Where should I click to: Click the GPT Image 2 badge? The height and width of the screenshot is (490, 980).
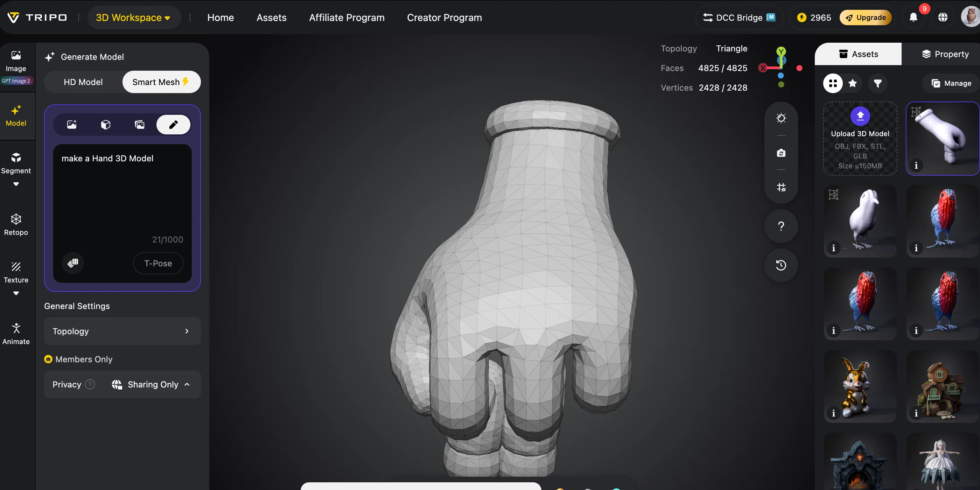pos(16,80)
